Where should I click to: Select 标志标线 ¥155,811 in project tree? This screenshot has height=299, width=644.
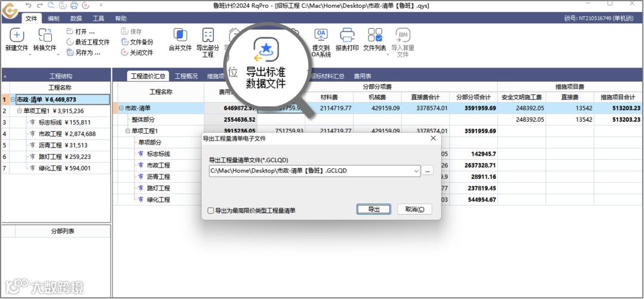64,122
